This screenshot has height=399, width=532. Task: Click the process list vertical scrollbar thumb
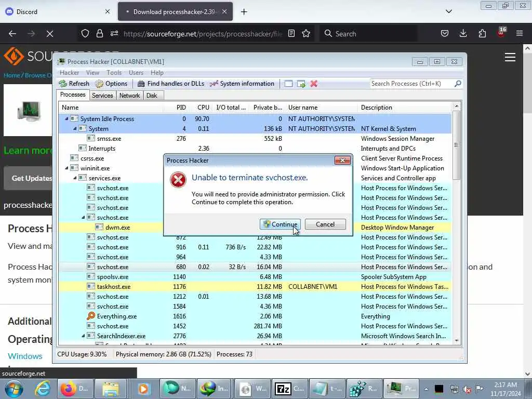tap(456, 145)
